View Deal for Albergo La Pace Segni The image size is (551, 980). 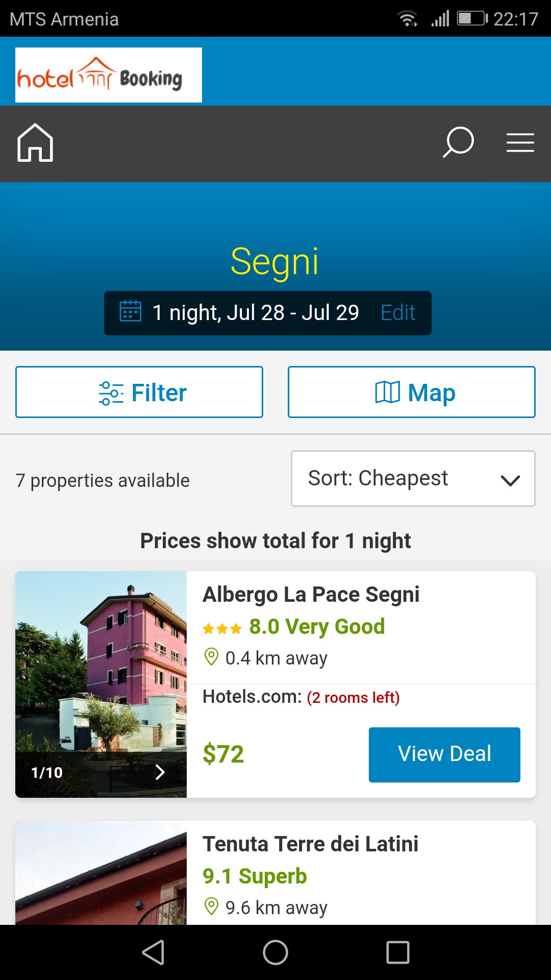click(x=444, y=754)
